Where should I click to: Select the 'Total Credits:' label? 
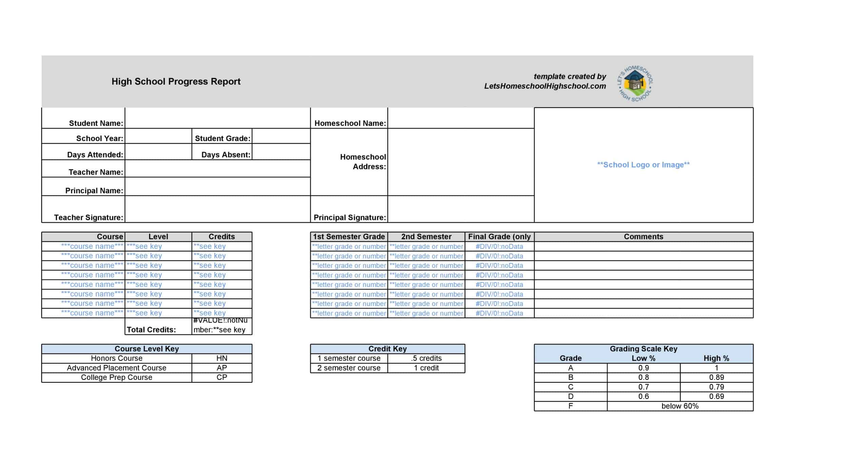151,330
